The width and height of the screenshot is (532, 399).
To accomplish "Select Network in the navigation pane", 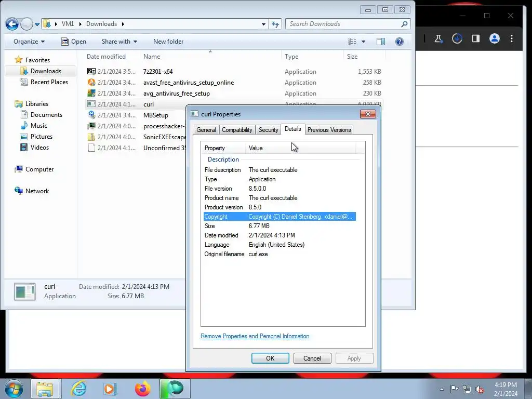I will (x=37, y=191).
